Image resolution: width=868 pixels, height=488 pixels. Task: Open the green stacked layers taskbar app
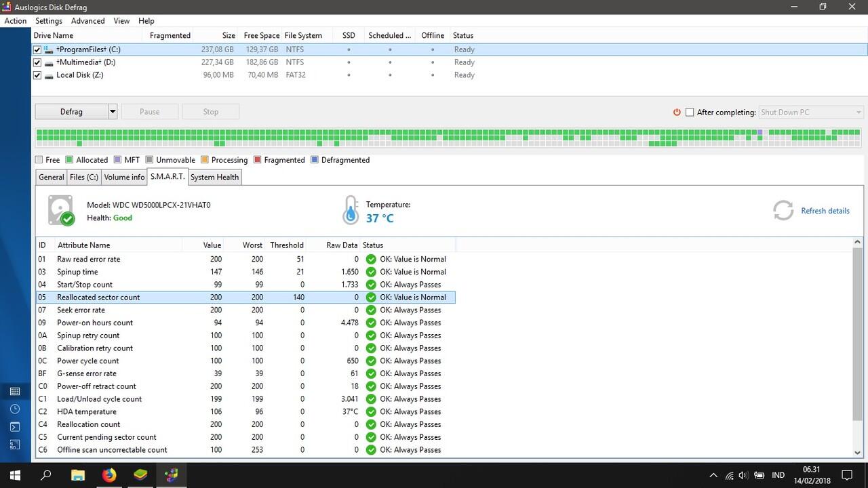[x=140, y=475]
